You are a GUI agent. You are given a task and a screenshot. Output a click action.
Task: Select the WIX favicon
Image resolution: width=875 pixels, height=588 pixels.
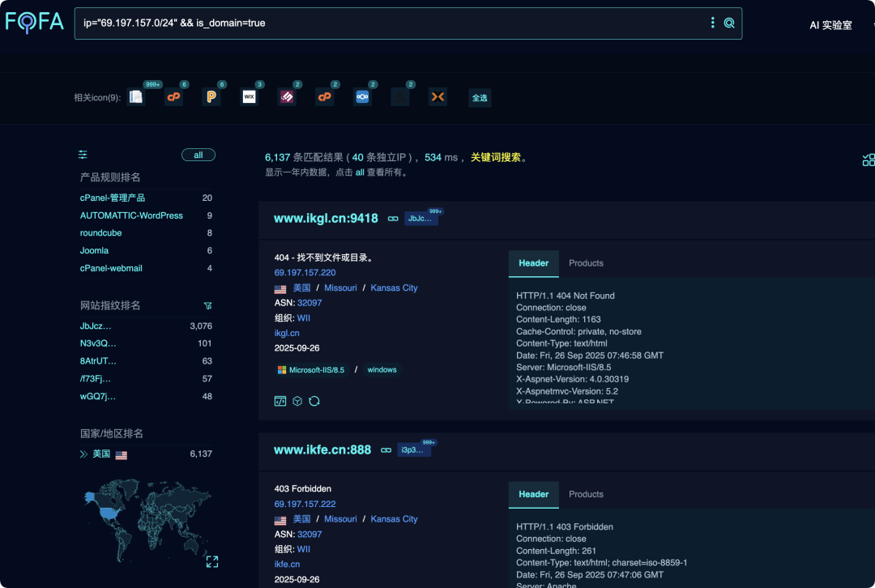tap(249, 97)
